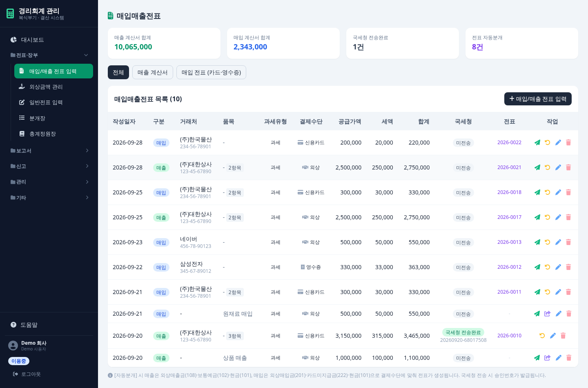Screen dimensions: 588x388
Task: Click export icon in 원재료 매입 row
Action: (548, 314)
